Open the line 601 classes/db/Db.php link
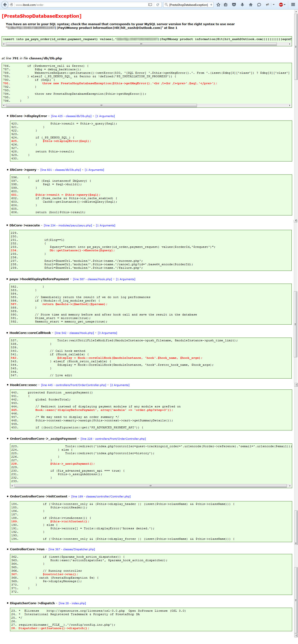298x644 pixels. coord(61,170)
